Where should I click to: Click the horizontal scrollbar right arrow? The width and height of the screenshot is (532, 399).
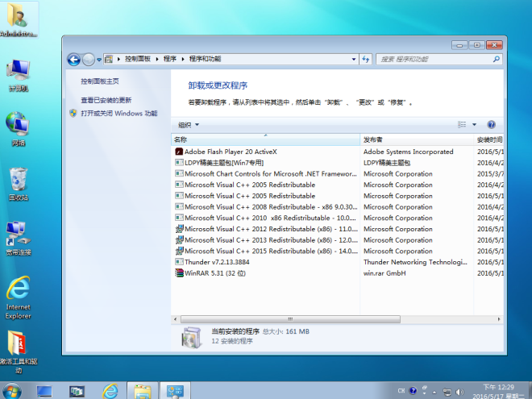tap(499, 319)
